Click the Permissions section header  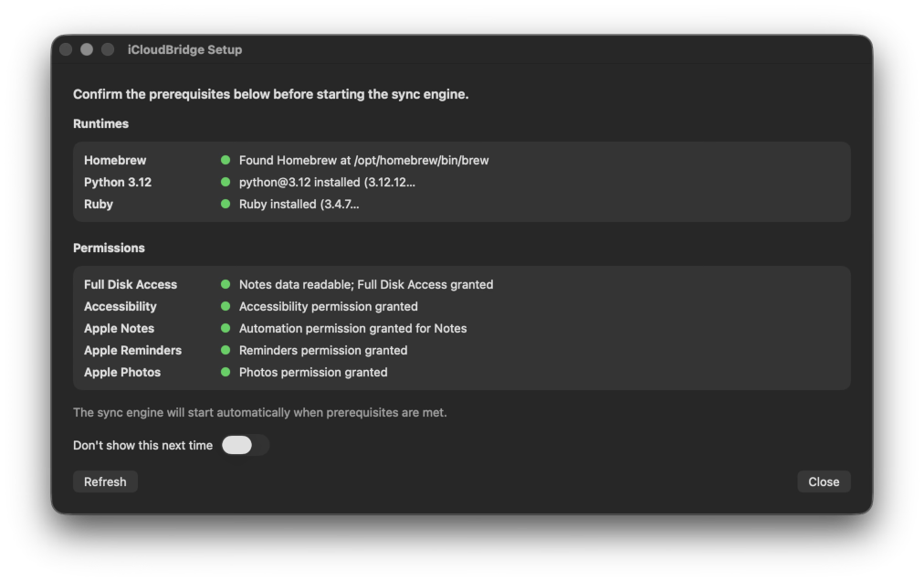(109, 248)
